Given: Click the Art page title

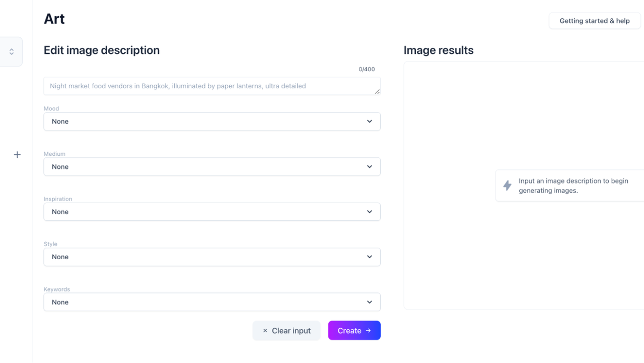Looking at the screenshot, I should [54, 19].
